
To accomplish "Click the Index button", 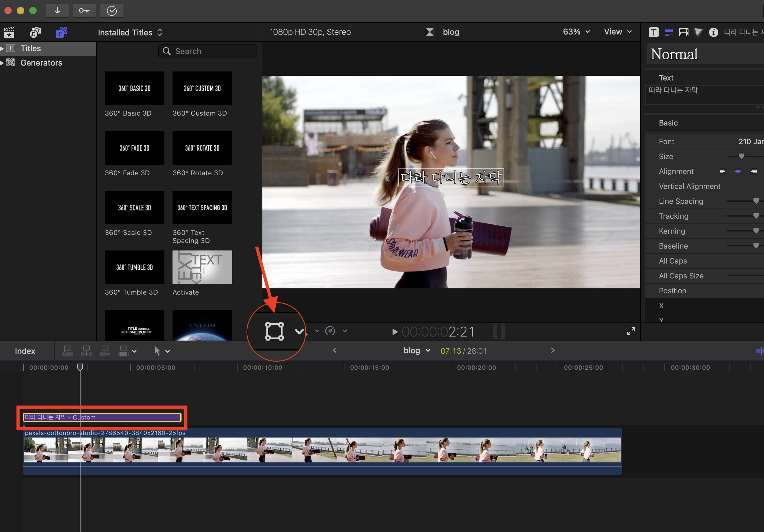I will (x=25, y=351).
